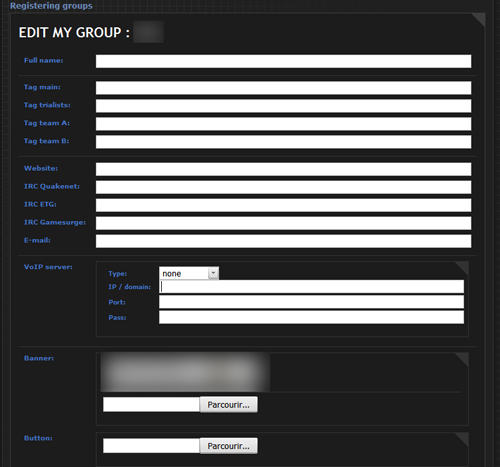
Task: Click the IRC Quakenet text box
Action: click(x=283, y=187)
